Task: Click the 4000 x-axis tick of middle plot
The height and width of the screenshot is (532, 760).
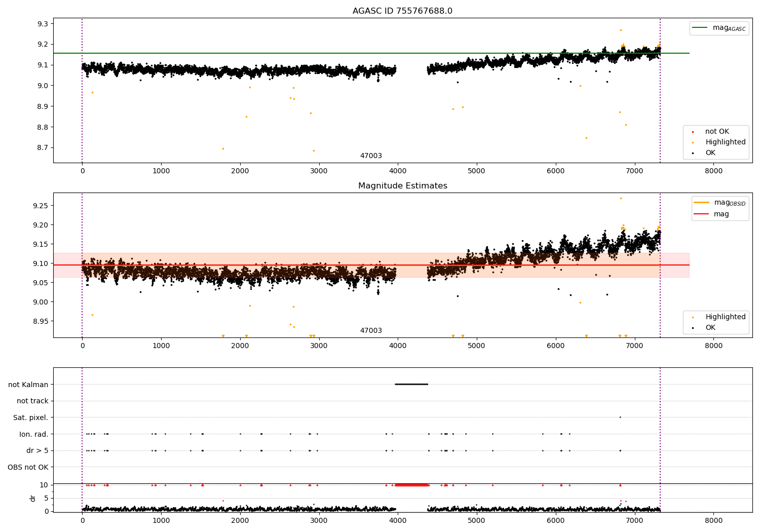Action: point(398,346)
